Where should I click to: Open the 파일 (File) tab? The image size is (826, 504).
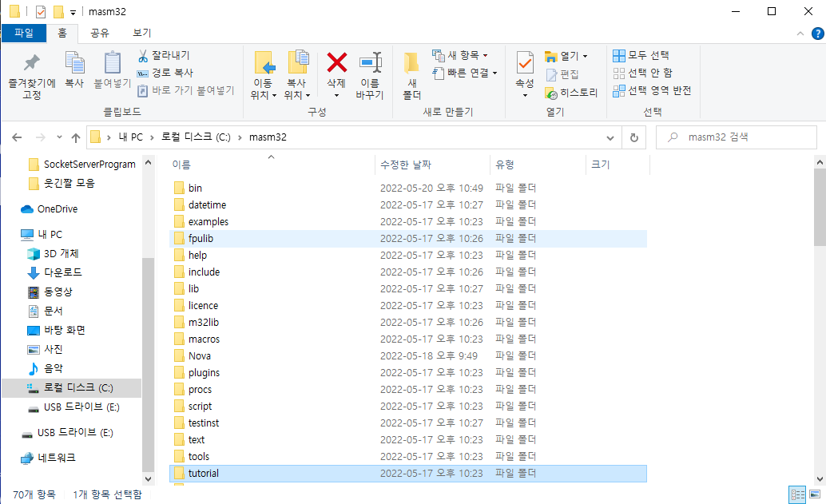tap(24, 33)
